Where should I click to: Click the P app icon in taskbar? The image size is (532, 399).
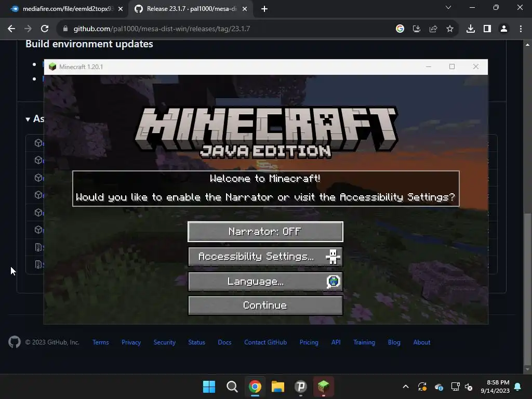301,387
